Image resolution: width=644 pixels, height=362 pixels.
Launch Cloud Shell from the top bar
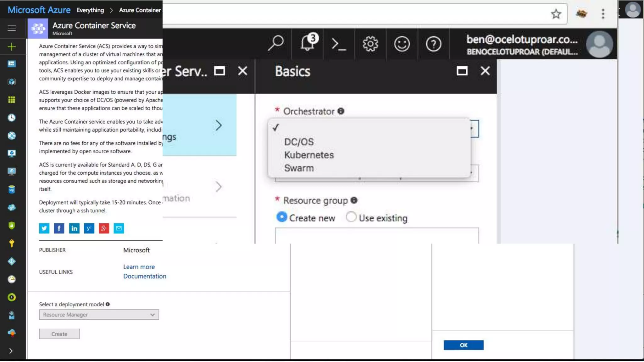[x=339, y=44]
